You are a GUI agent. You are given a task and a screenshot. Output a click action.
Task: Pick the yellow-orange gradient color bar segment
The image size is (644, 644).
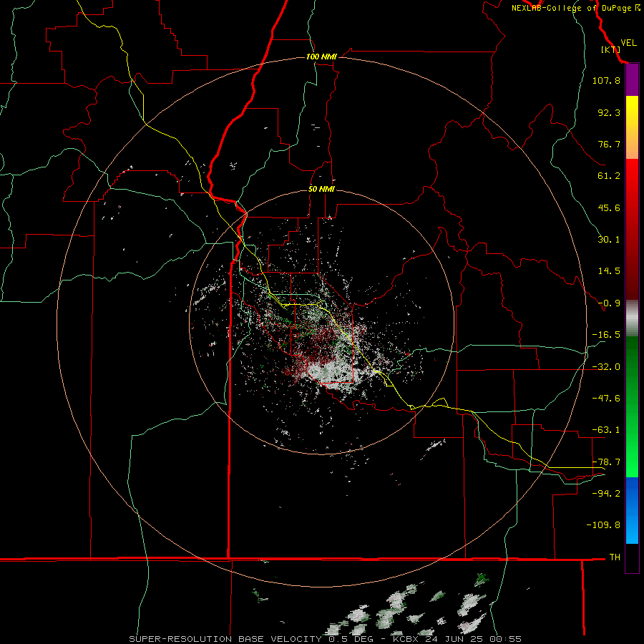click(x=632, y=127)
